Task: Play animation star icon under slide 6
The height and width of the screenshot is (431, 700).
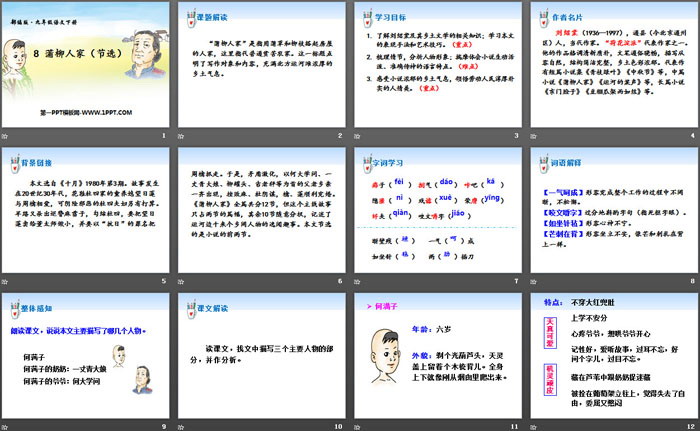Action: [x=181, y=281]
